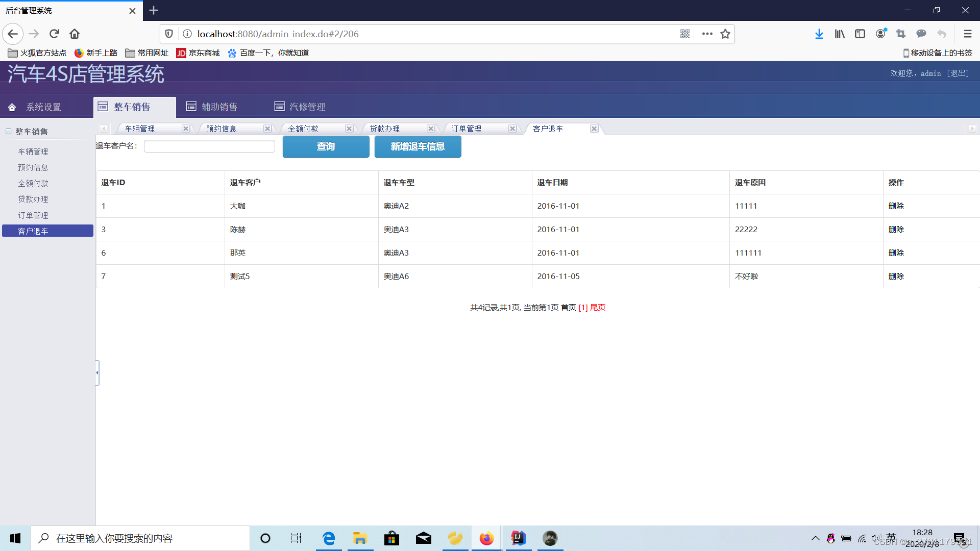Viewport: 980px width, 551px height.
Task: Delete the 测试5 return record
Action: (x=896, y=277)
